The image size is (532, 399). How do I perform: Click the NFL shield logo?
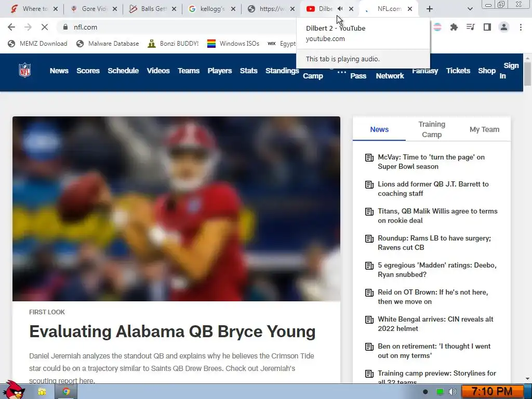click(x=25, y=70)
